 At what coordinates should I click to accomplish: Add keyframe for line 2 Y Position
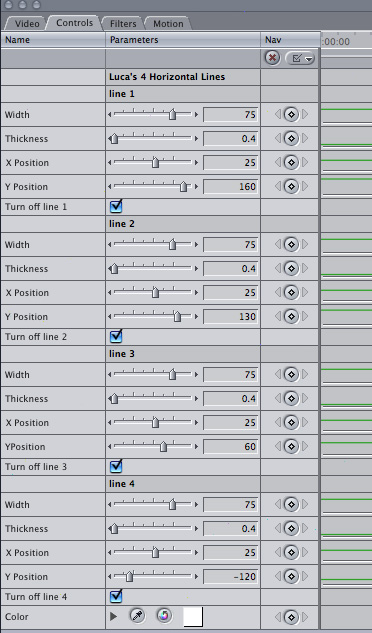point(291,316)
